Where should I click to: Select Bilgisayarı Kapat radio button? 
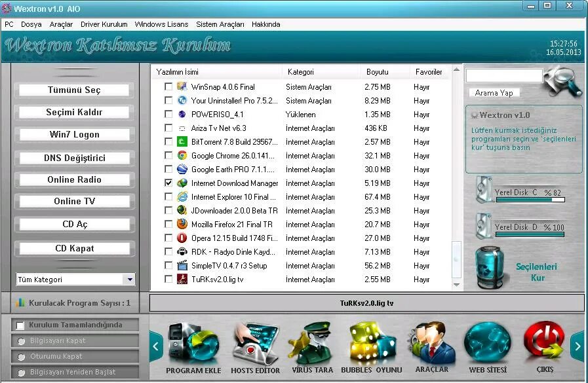22,341
